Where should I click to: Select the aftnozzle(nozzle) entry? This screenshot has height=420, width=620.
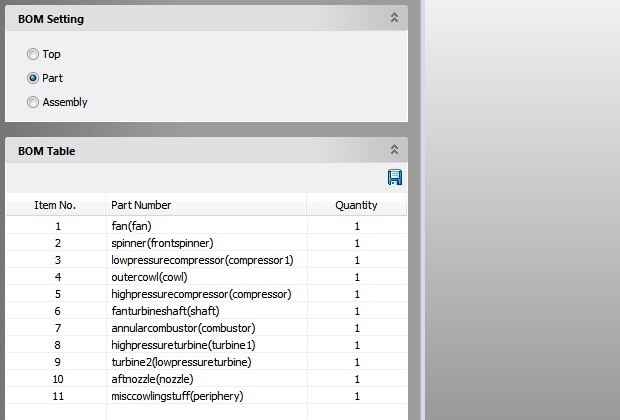click(152, 379)
